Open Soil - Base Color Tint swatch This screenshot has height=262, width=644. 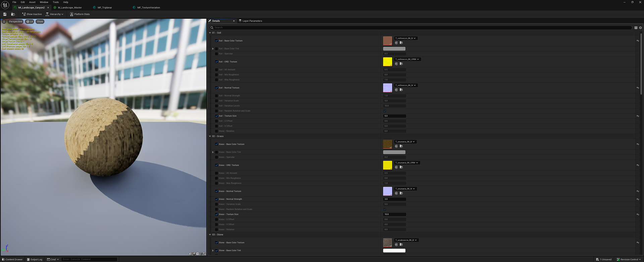pos(394,49)
